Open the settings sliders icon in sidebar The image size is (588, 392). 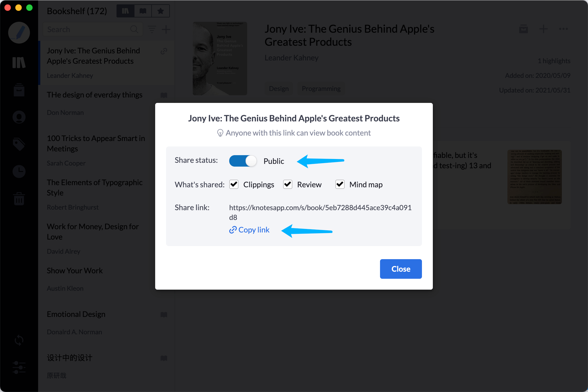(19, 367)
